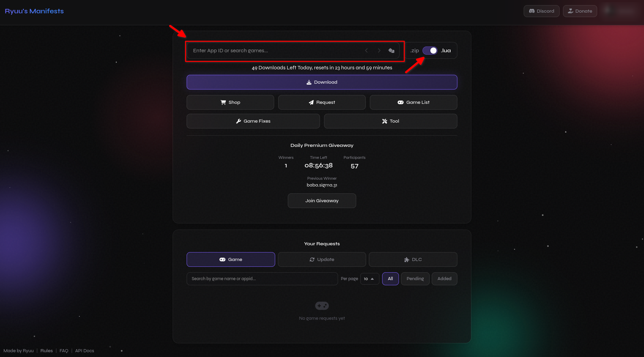Click the Download button
The width and height of the screenshot is (644, 357).
coord(322,82)
